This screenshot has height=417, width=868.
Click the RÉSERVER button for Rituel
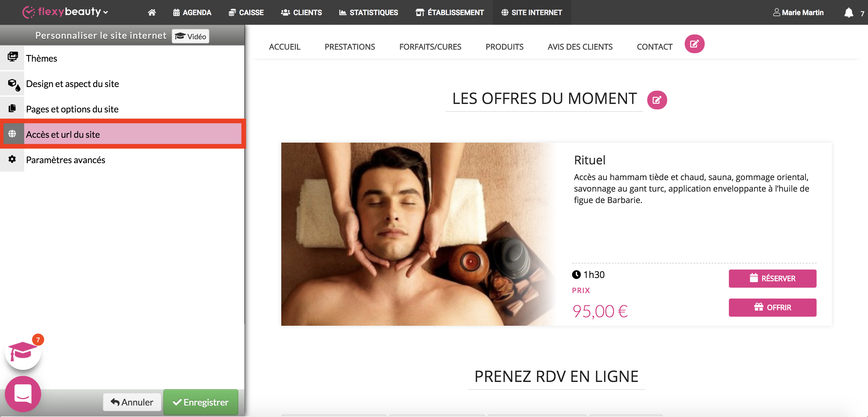pos(772,278)
